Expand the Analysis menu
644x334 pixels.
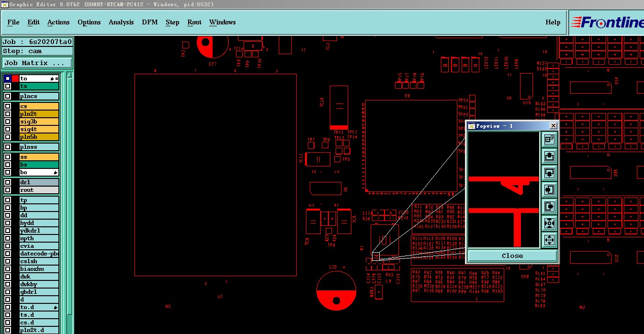(121, 22)
